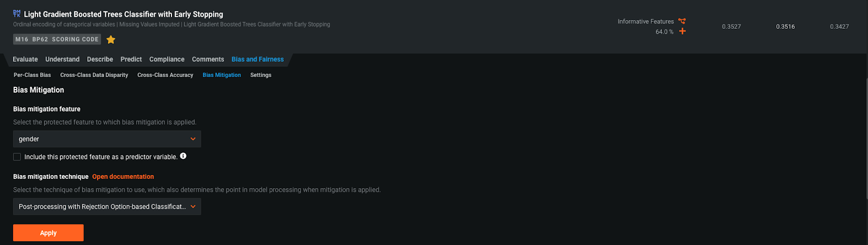Click the SCORING CODE badge
The width and height of the screenshot is (868, 245).
[x=75, y=40]
